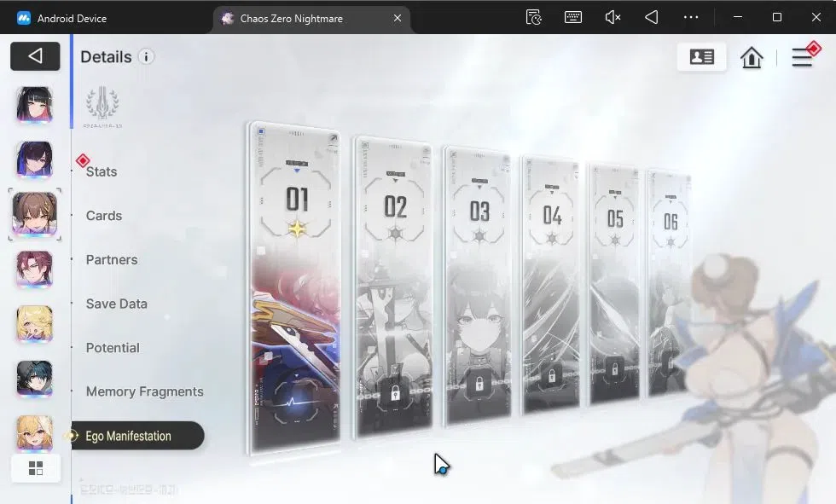The width and height of the screenshot is (836, 504).
Task: Open the Memory Fragments section
Action: click(145, 391)
